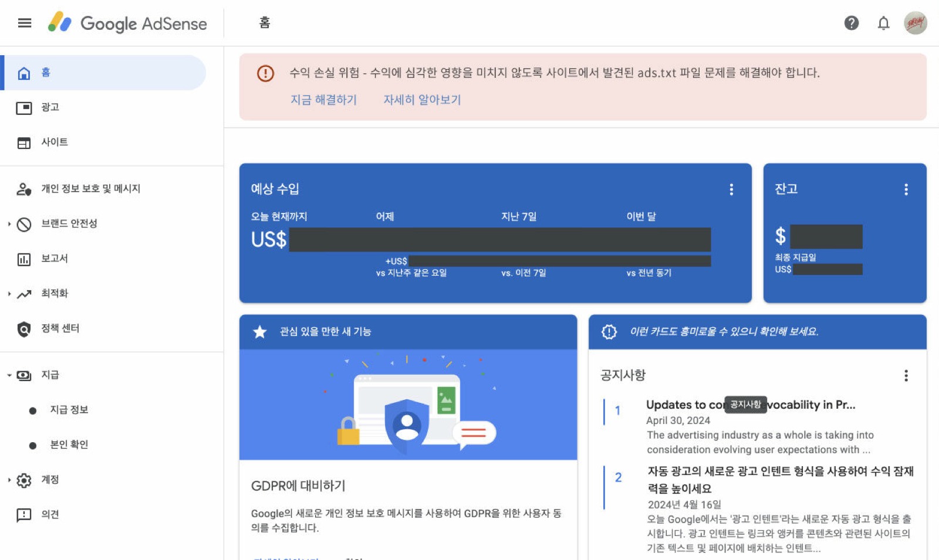Click the 이번 달 earnings label

tap(641, 216)
